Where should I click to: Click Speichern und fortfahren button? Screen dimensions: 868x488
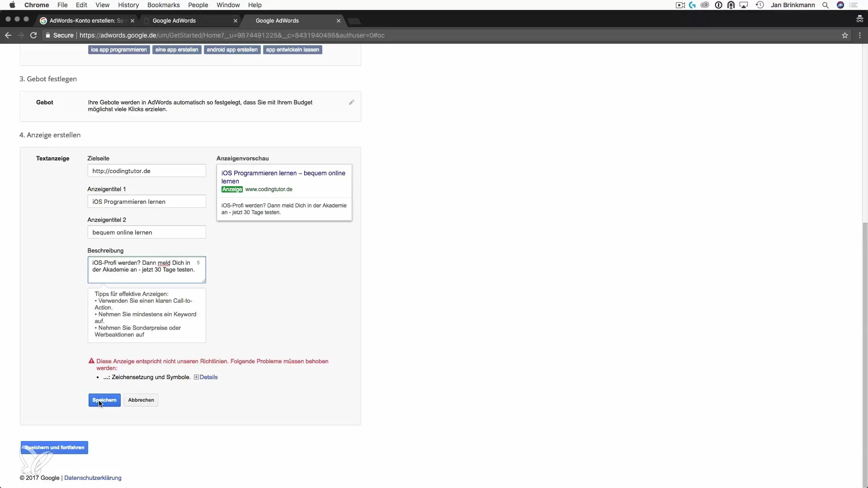54,448
